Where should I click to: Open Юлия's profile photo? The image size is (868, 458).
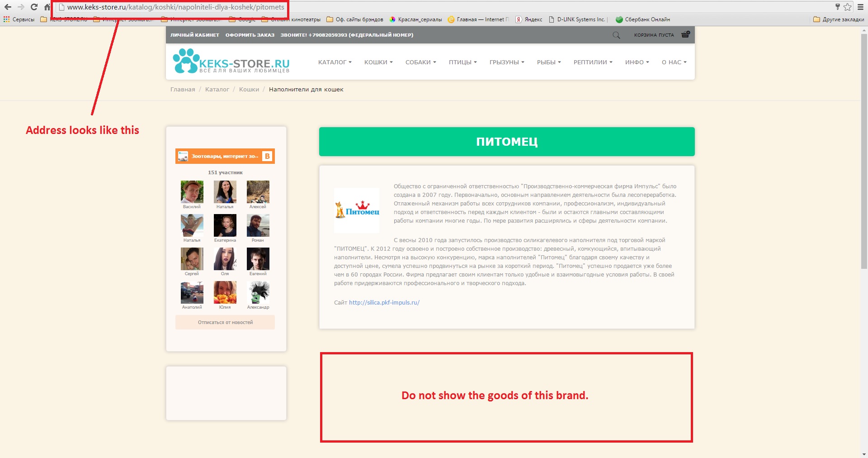(x=225, y=292)
